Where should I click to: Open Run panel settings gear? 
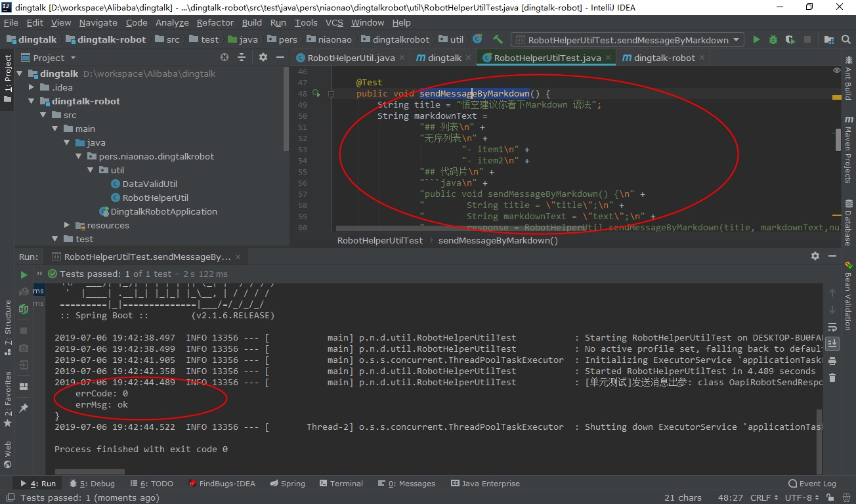tap(815, 256)
